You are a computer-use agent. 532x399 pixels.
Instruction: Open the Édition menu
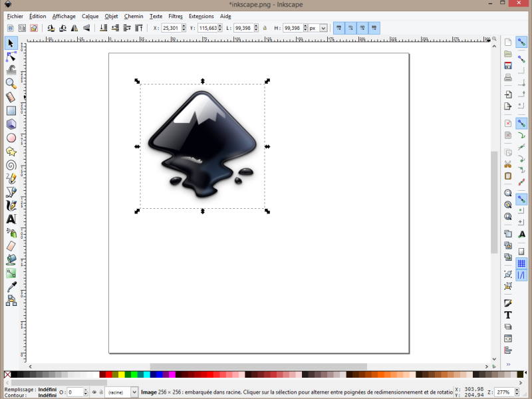pos(37,16)
